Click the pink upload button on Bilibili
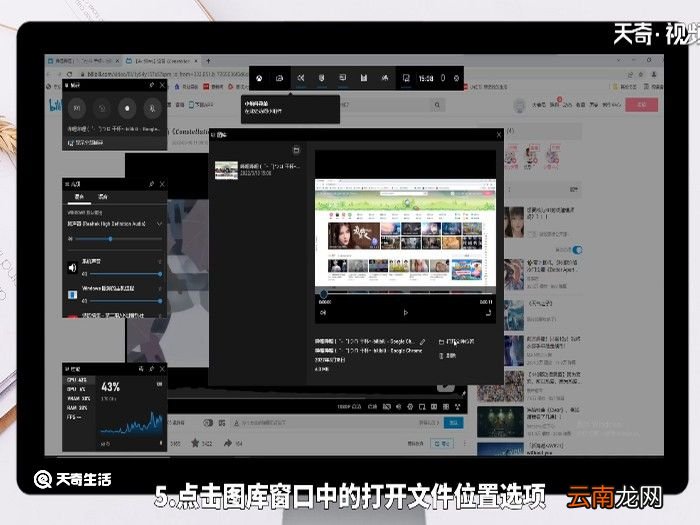Screen dimensions: 700x525 pyautogui.click(x=642, y=105)
